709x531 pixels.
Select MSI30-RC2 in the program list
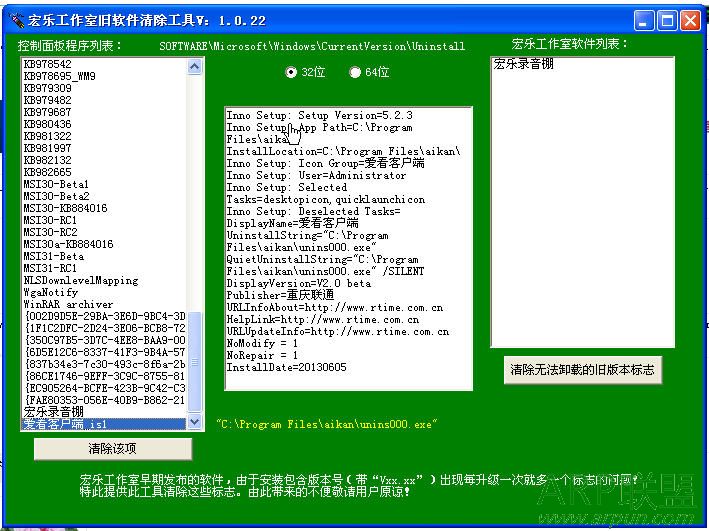pyautogui.click(x=104, y=232)
